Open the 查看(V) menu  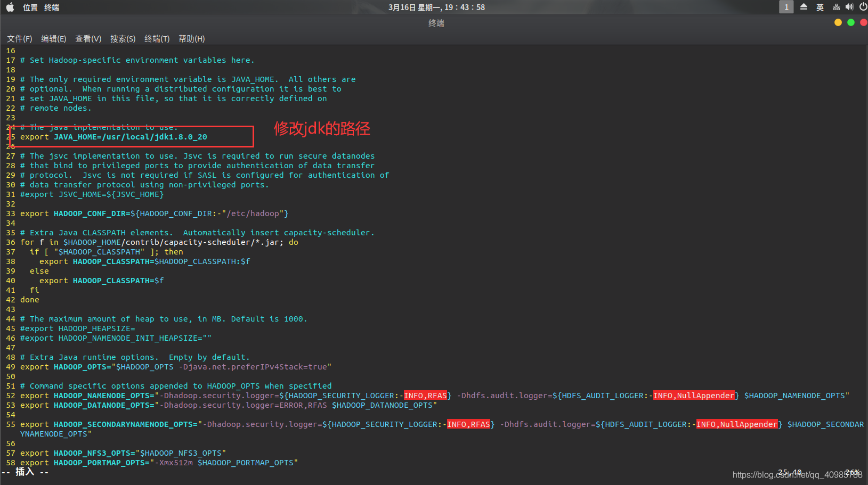pos(88,39)
